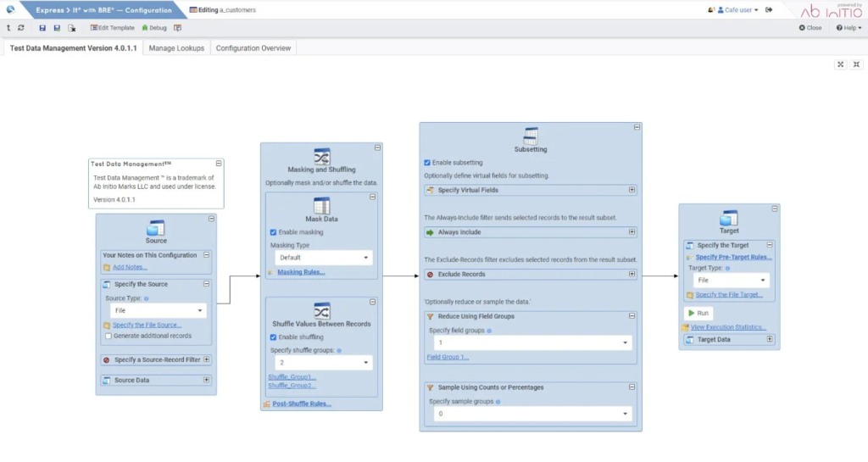Click the second save disk icon with green mark

(x=57, y=28)
